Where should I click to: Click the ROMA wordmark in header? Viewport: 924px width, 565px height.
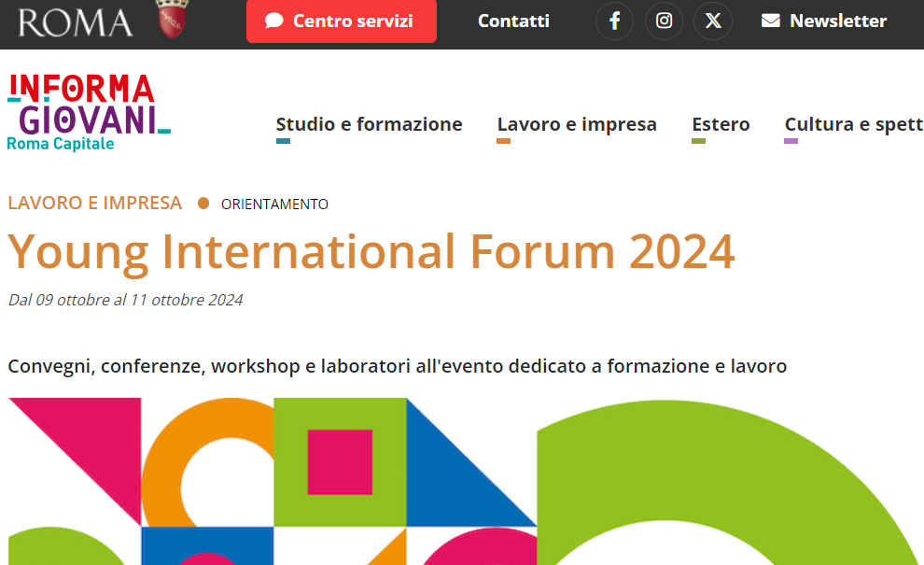tap(76, 23)
